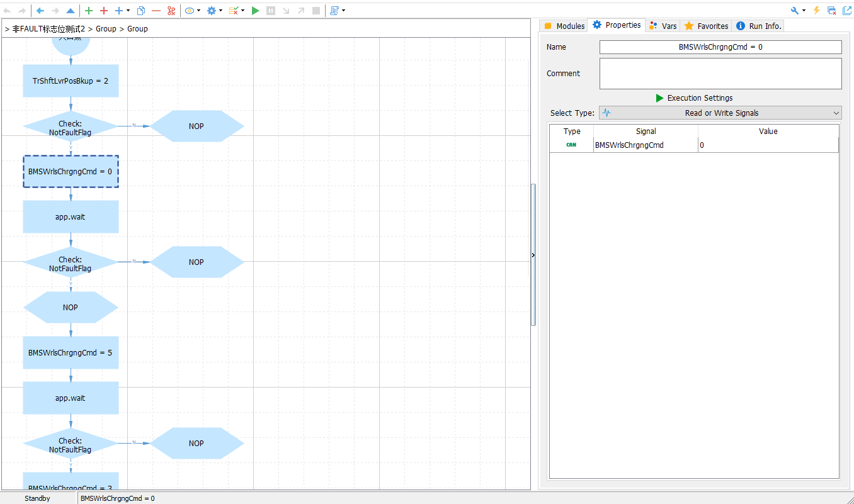Click the green Run play button

click(255, 11)
